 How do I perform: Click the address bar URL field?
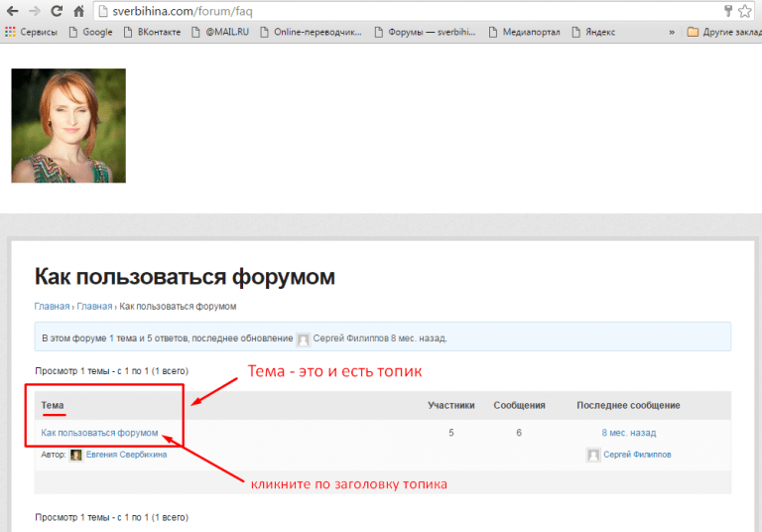pyautogui.click(x=397, y=11)
